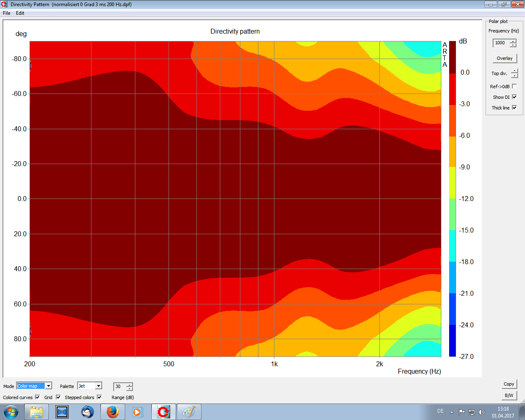525x420 pixels.
Task: Open Windows Explorer folder icon
Action: [37, 411]
